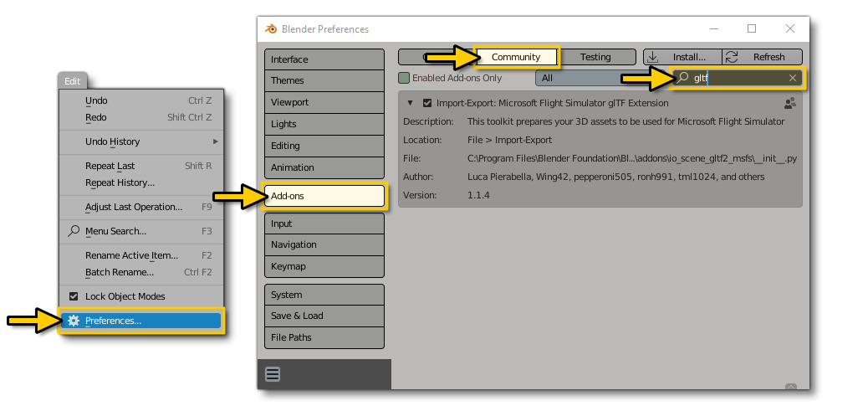
Task: Click the author names text
Action: pos(616,177)
